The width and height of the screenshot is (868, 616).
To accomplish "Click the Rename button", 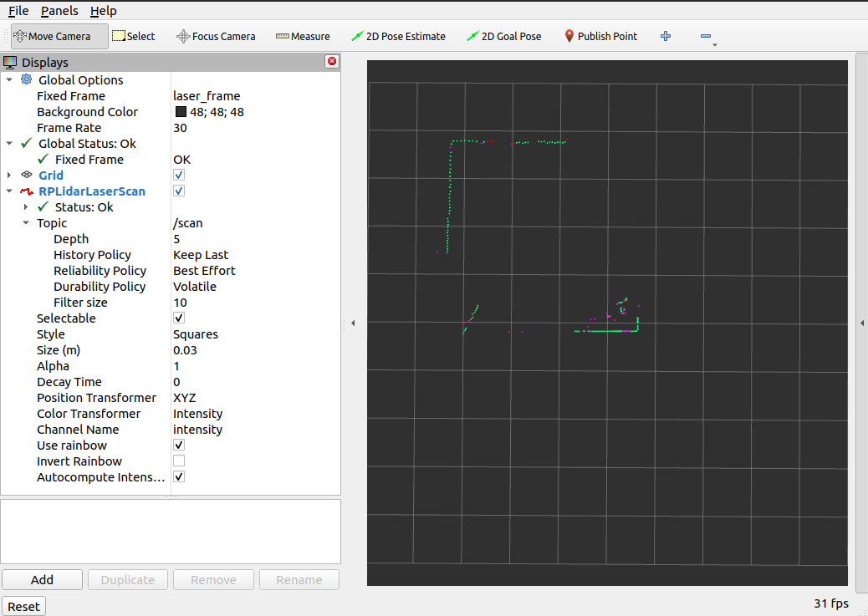I will coord(299,579).
